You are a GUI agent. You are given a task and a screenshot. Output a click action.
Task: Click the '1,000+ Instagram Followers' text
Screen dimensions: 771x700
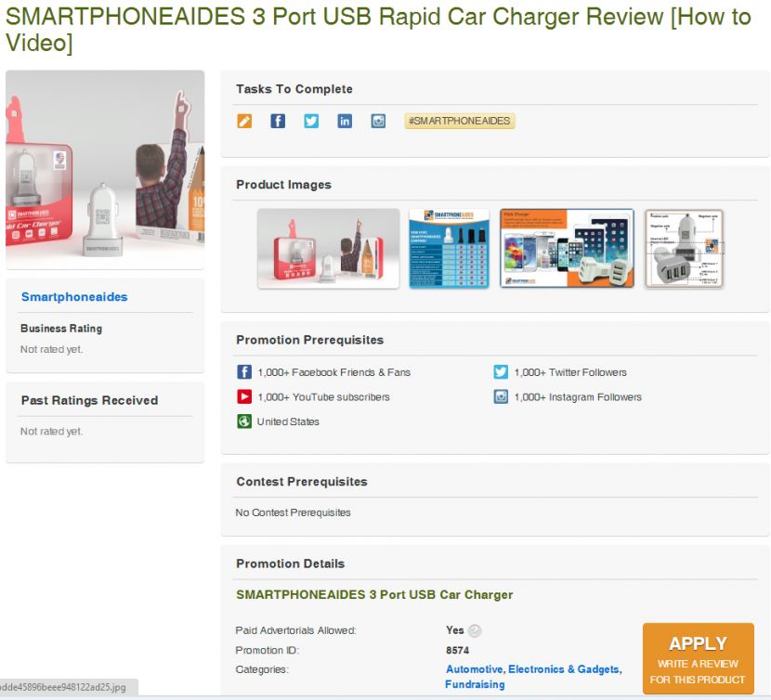[578, 397]
